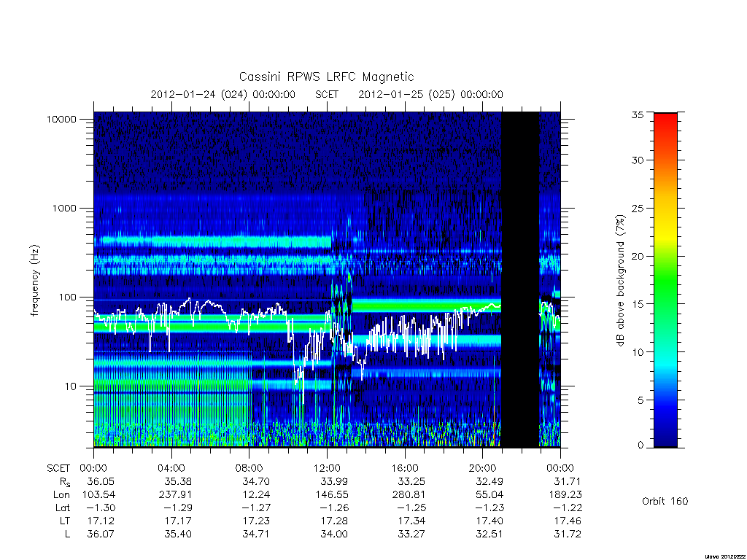Select end date '2012-01-25 (025) 00:00:00'
The width and height of the screenshot is (747, 560).
430,94
